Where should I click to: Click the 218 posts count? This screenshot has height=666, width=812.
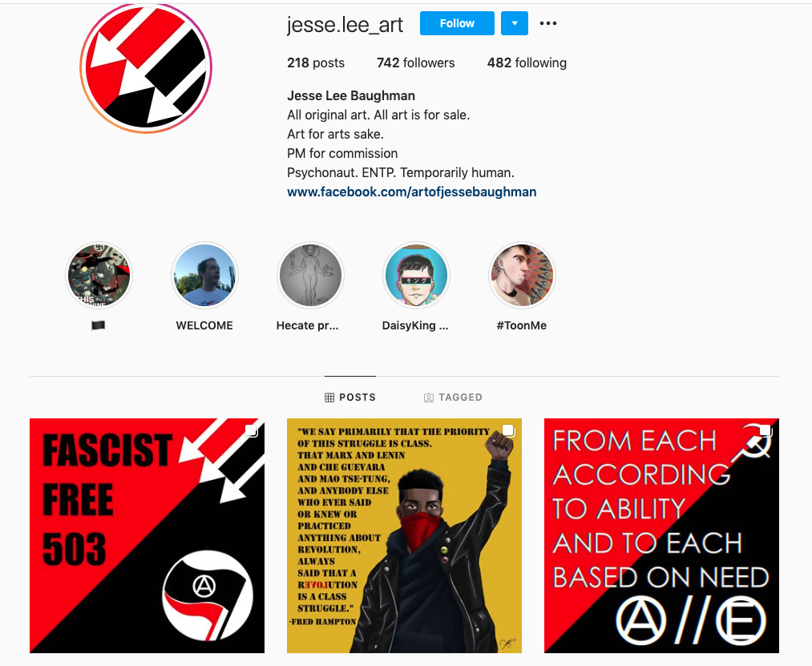(315, 63)
